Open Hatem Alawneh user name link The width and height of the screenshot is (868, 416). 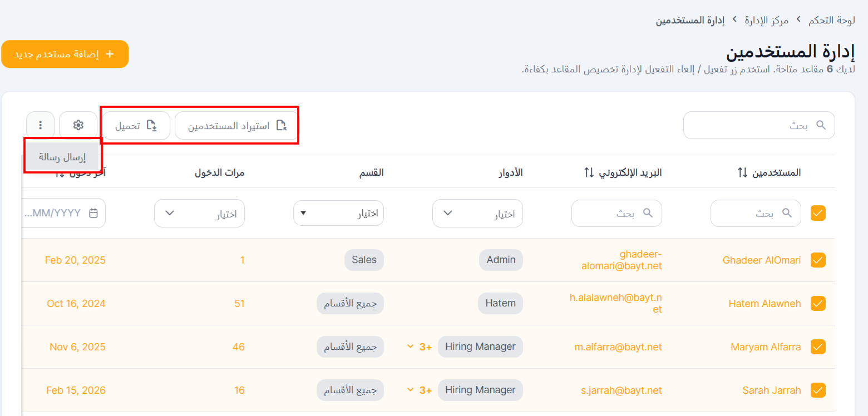click(765, 304)
